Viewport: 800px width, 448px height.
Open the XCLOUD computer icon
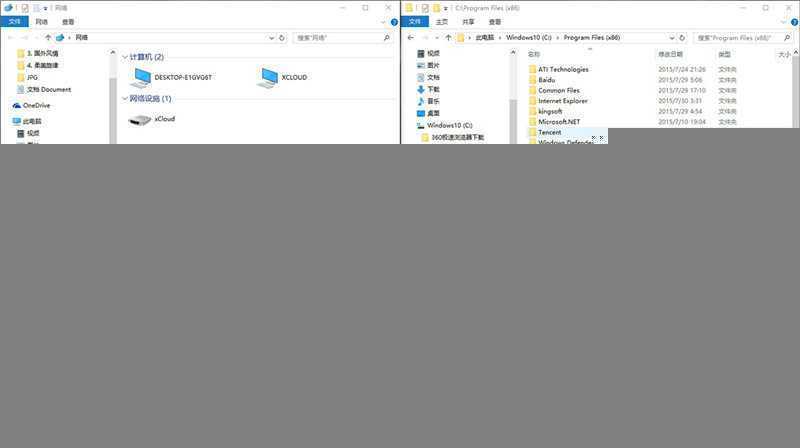tap(282, 78)
